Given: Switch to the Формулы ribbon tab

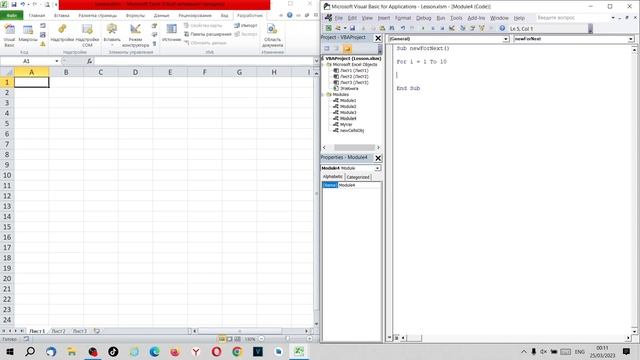Looking at the screenshot, I should click(x=136, y=16).
